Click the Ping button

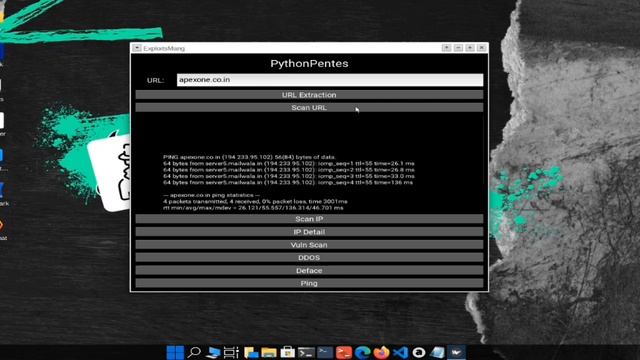pyautogui.click(x=309, y=283)
